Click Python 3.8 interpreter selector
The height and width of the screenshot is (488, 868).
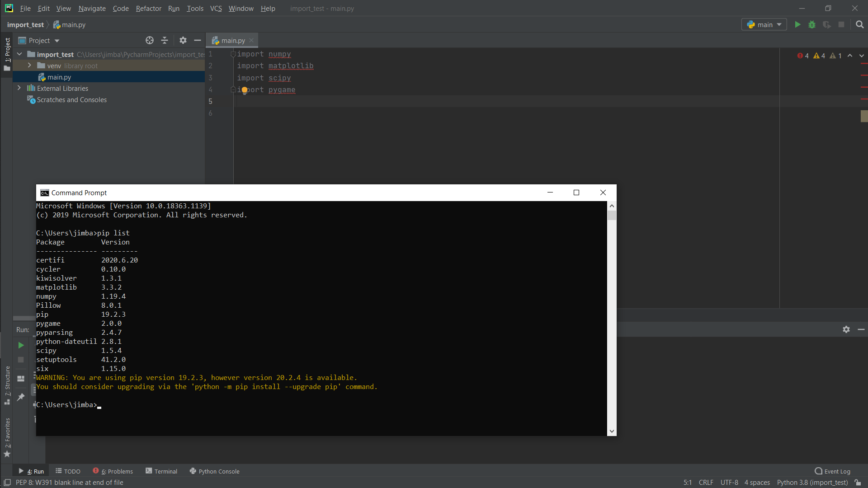[812, 483]
